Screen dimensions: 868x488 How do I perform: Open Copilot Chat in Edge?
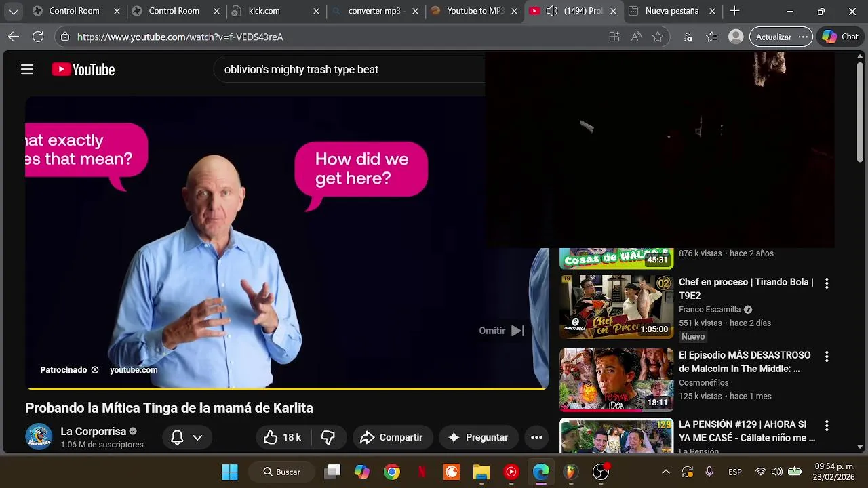pos(840,37)
